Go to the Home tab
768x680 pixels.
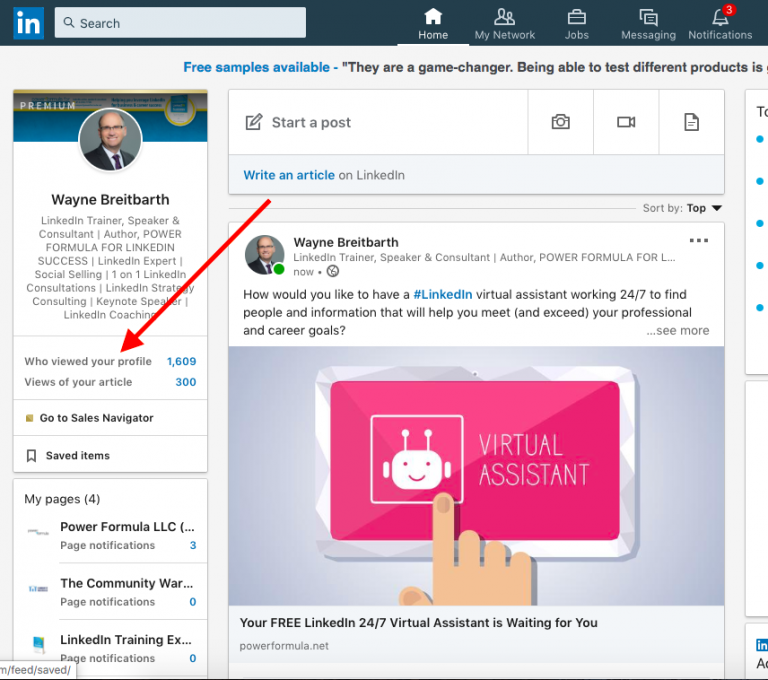coord(433,24)
